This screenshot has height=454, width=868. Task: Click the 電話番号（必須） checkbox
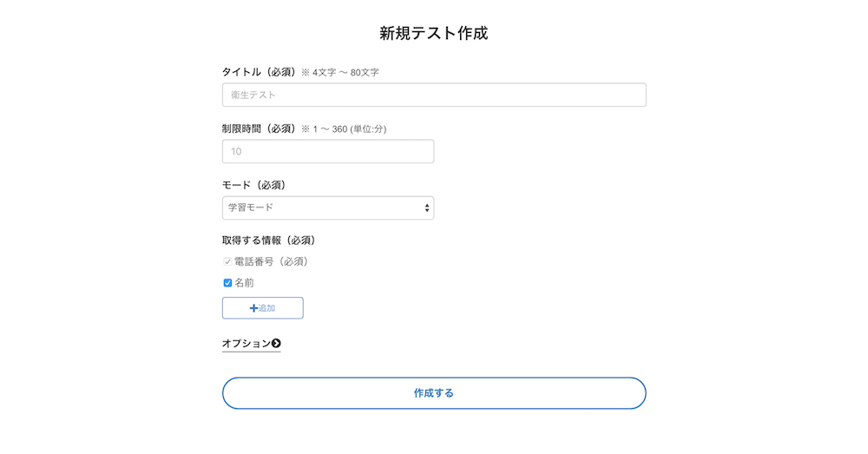[x=227, y=262]
